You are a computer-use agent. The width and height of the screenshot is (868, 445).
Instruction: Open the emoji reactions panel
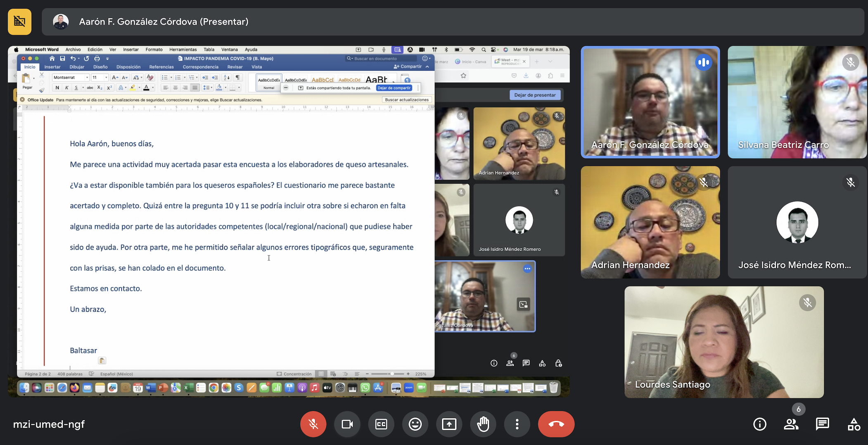[x=415, y=424]
